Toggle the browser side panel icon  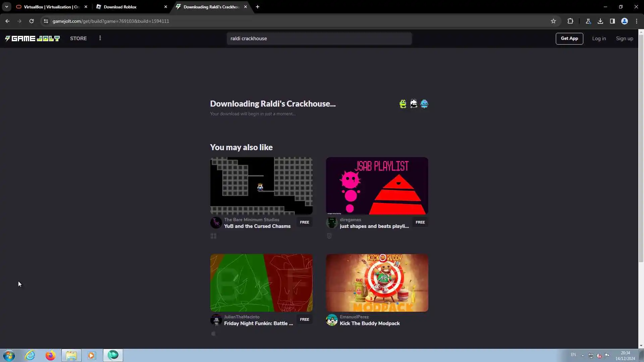[612, 21]
